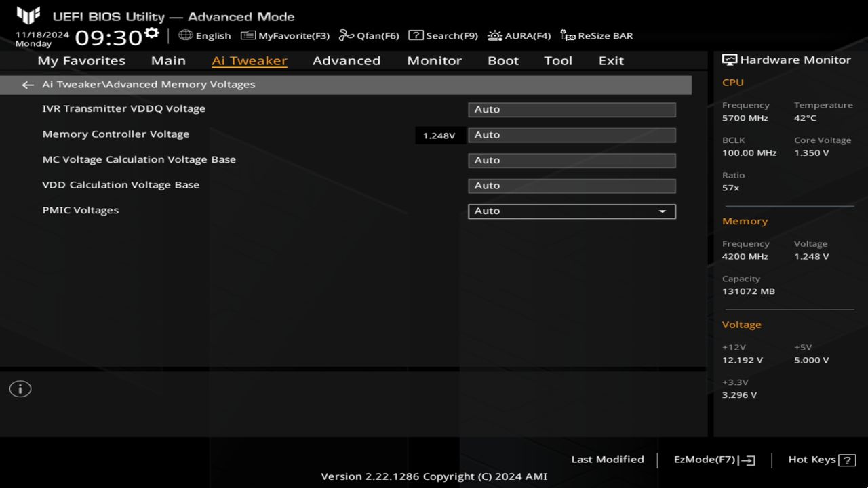The height and width of the screenshot is (488, 868).
Task: Switch to the Main tab
Action: pyautogui.click(x=168, y=60)
